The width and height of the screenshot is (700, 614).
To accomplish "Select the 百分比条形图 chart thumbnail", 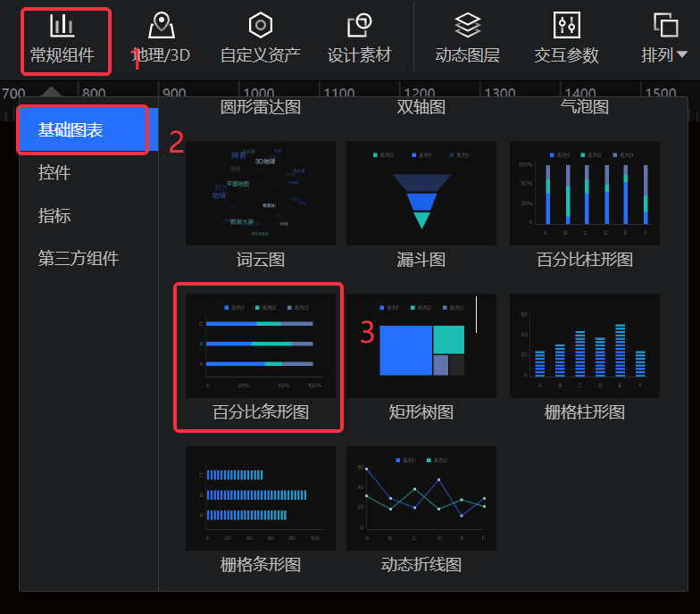I will 261,346.
